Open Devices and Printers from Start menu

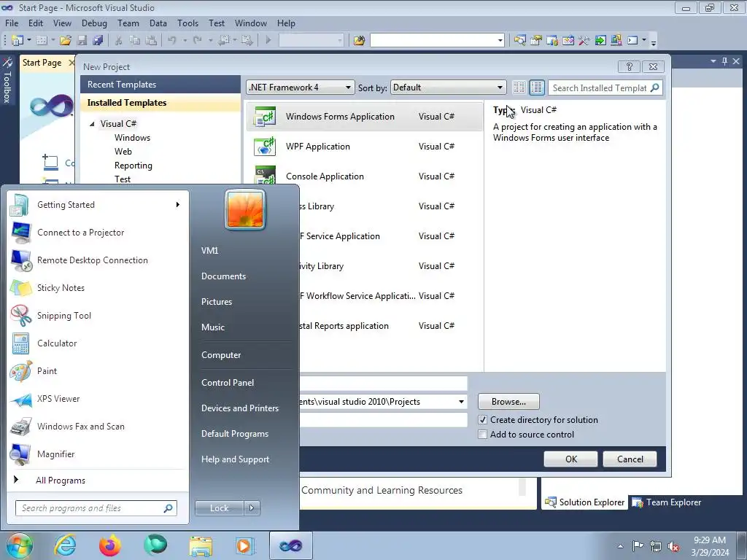[x=240, y=408]
